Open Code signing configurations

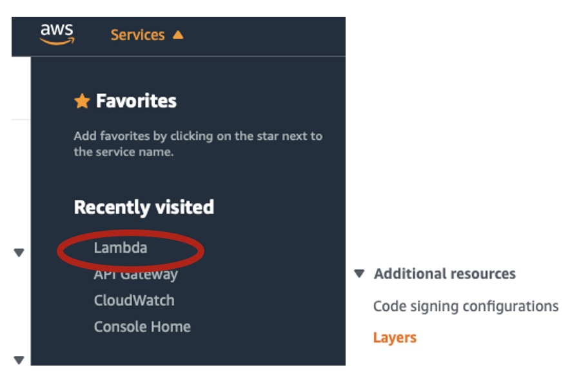pos(466,306)
